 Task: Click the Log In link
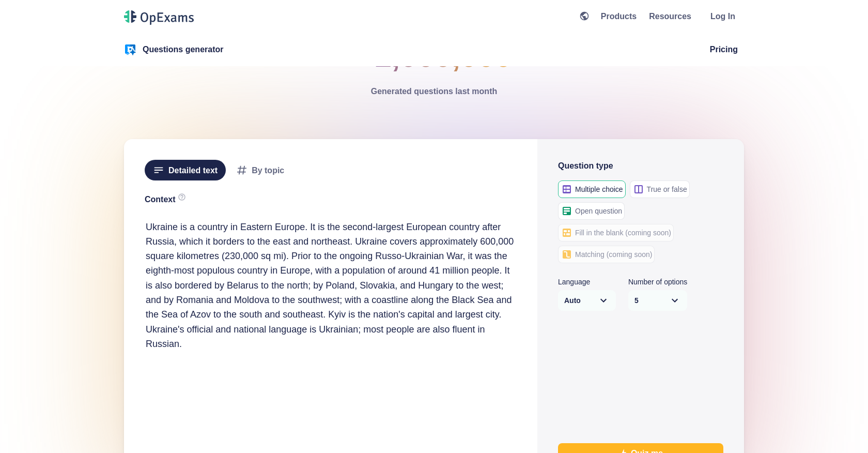(x=722, y=16)
